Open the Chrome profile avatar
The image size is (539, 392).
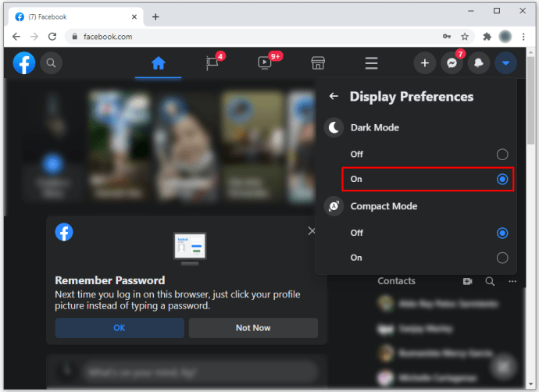point(505,37)
